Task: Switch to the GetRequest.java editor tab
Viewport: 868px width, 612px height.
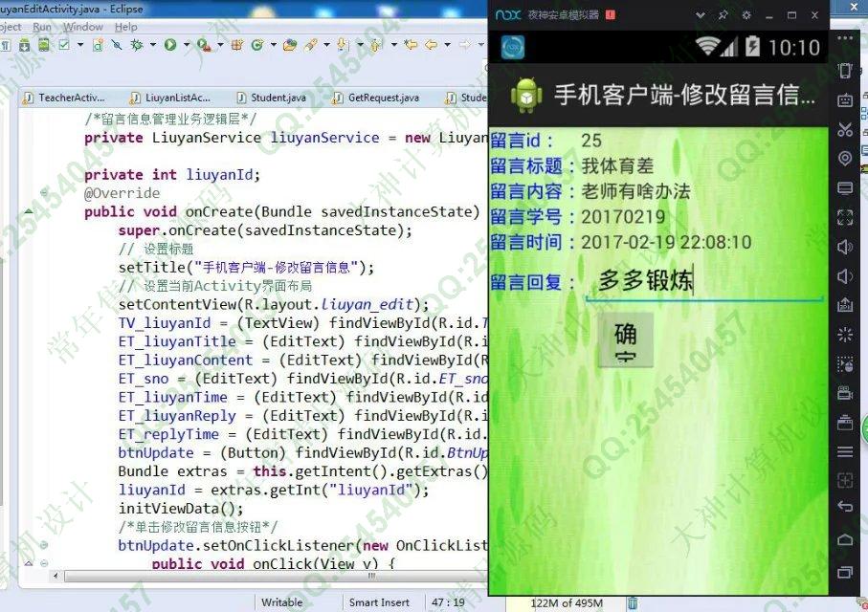Action: (376, 98)
